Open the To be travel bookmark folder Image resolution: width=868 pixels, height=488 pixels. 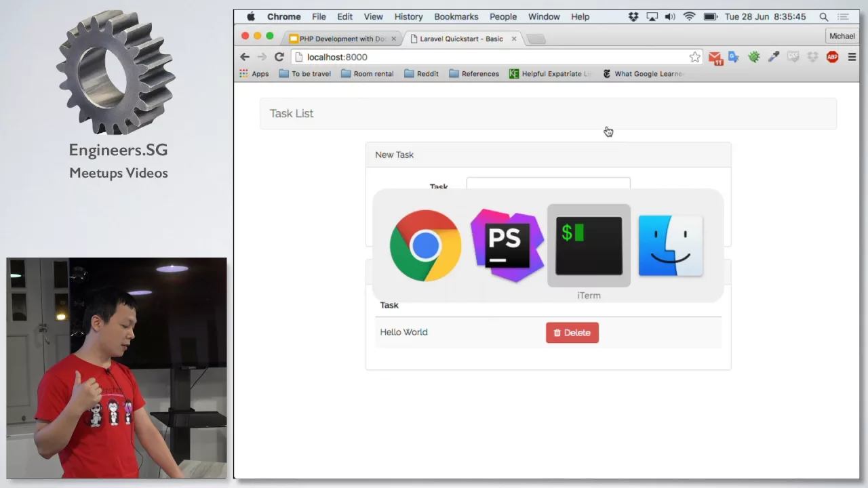(304, 74)
